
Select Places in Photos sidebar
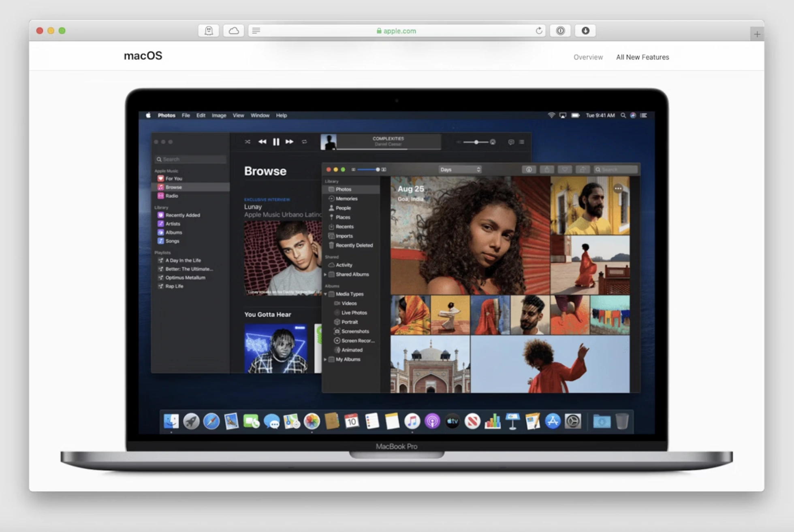coord(351,217)
